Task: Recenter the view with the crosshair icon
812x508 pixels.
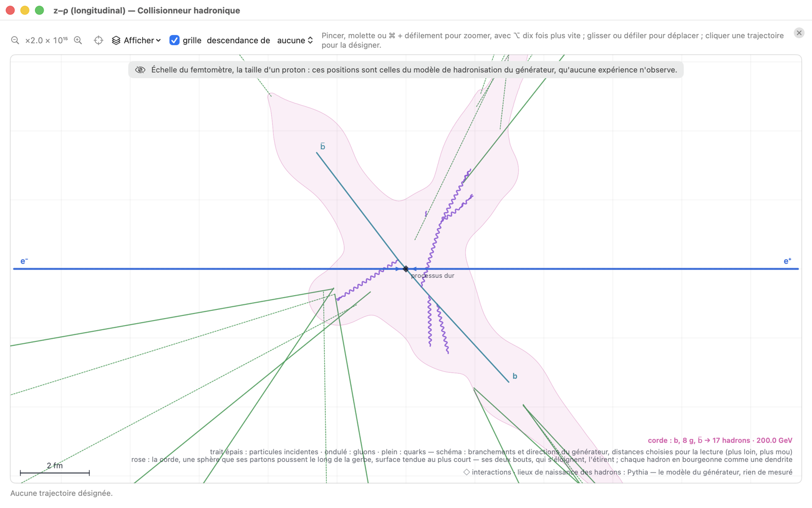Action: pyautogui.click(x=98, y=40)
